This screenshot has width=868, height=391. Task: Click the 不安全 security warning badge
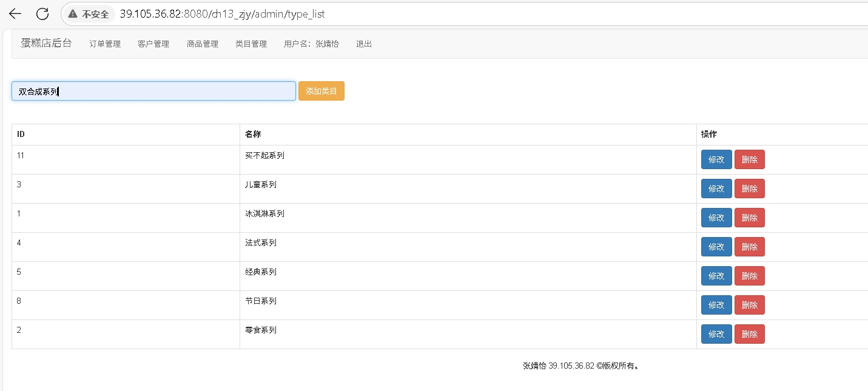tap(89, 14)
